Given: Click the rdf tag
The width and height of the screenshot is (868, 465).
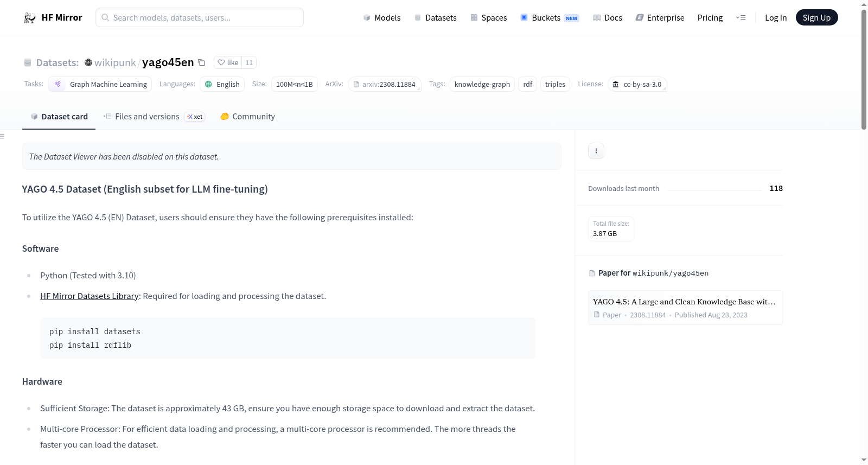Looking at the screenshot, I should [528, 84].
